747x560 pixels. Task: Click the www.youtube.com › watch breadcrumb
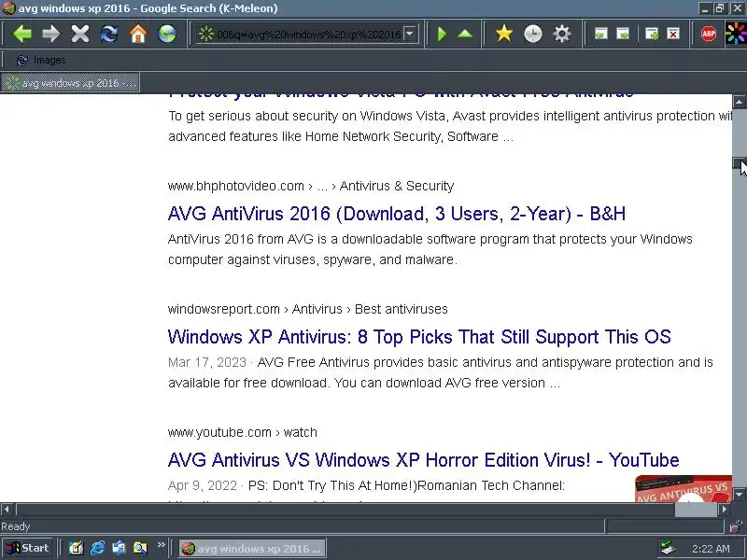coord(242,432)
